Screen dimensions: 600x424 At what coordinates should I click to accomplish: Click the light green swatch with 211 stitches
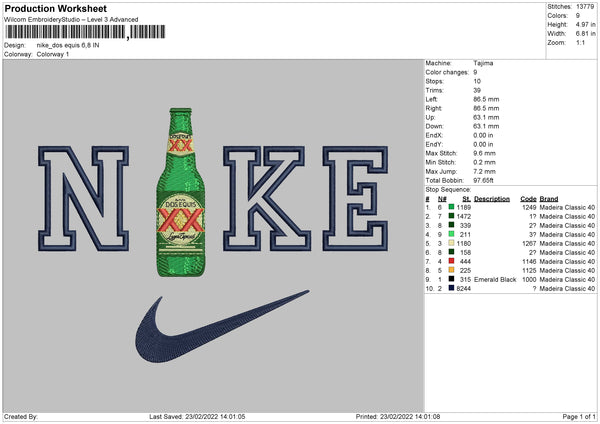(451, 234)
